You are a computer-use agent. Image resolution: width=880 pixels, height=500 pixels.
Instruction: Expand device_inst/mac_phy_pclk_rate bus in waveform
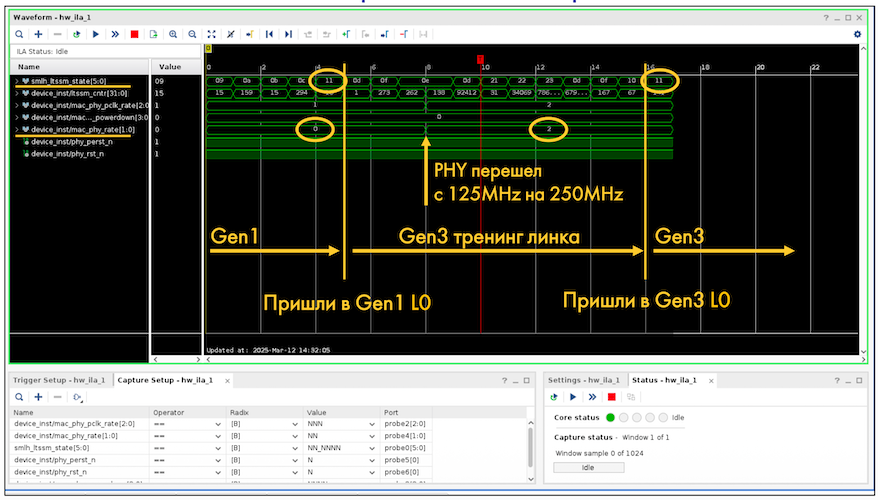tap(17, 105)
